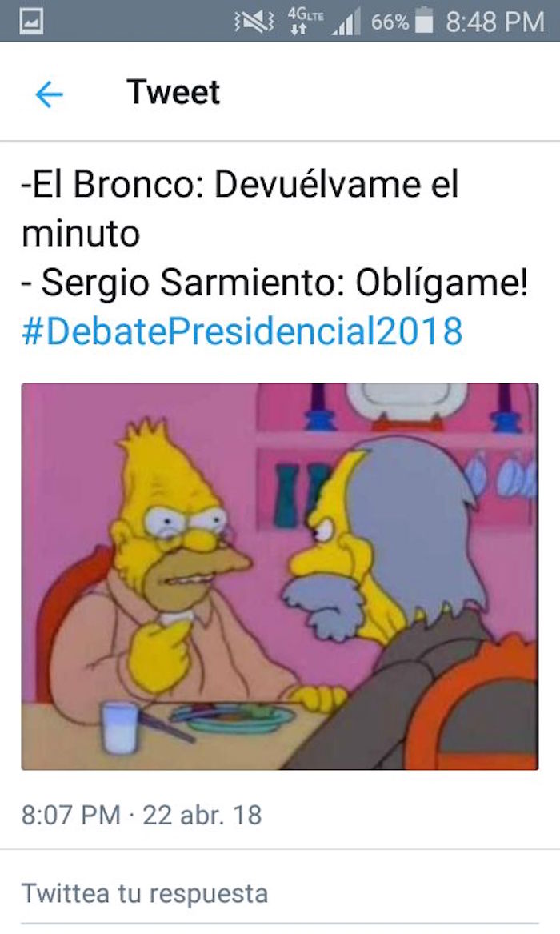The height and width of the screenshot is (934, 560).
Task: Tap the 8:48 PM status bar clock
Action: 495,22
